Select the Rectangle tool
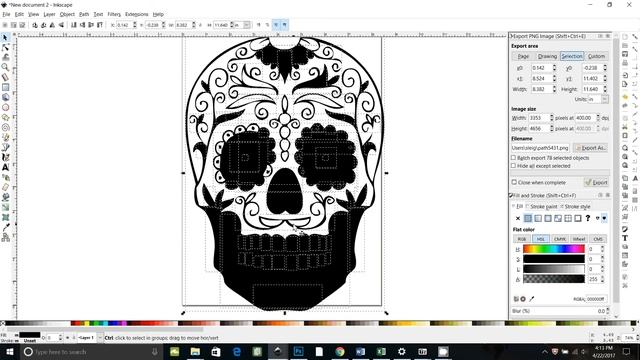 pyautogui.click(x=5, y=87)
